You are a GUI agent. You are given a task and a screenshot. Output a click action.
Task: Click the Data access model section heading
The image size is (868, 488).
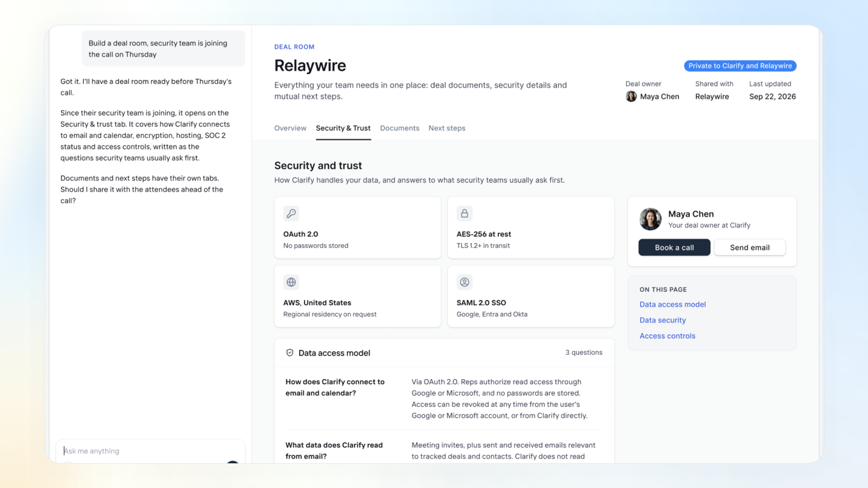point(334,353)
